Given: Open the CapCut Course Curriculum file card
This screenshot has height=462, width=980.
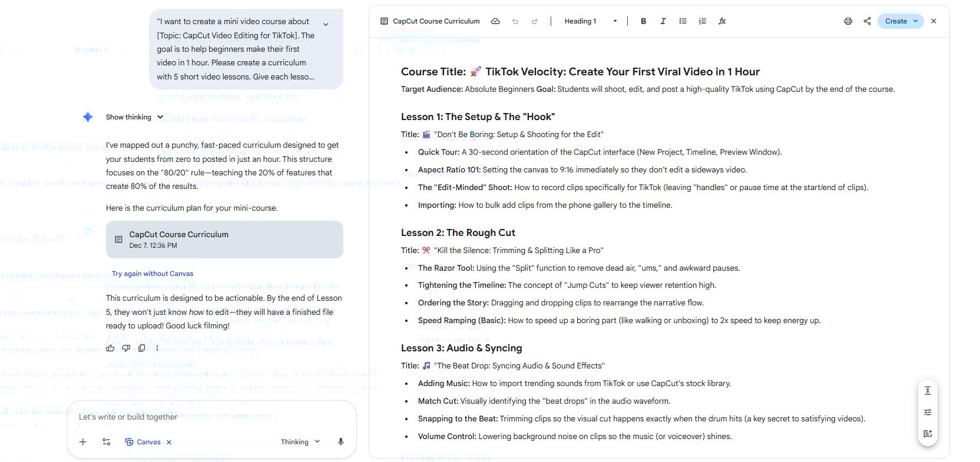Looking at the screenshot, I should pos(224,240).
